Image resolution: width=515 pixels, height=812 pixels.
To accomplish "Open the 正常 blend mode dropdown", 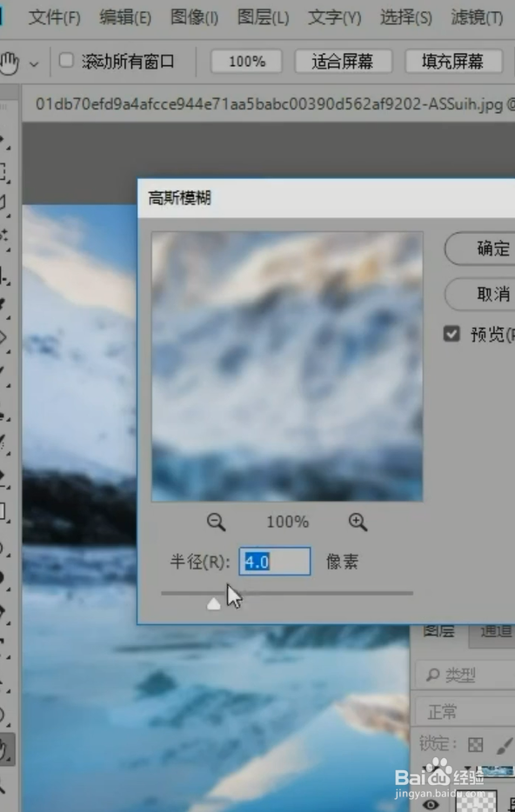I will pos(465,712).
